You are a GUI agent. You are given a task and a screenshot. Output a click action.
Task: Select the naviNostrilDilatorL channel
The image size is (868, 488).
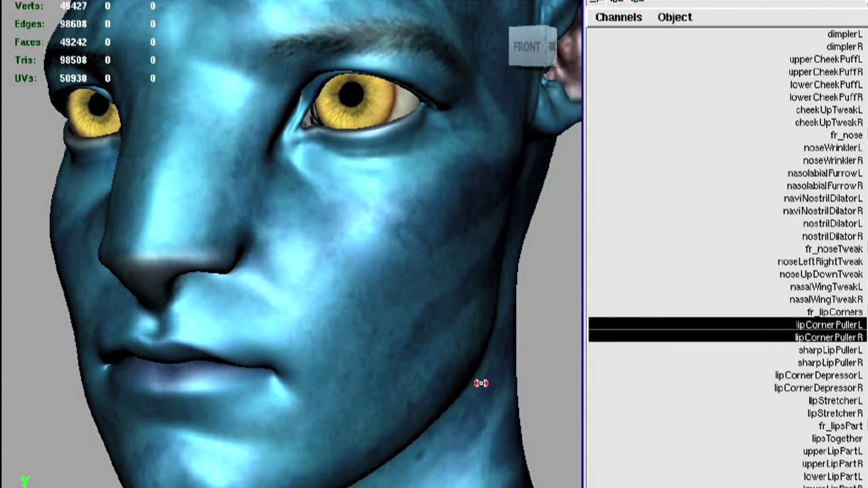pos(823,199)
